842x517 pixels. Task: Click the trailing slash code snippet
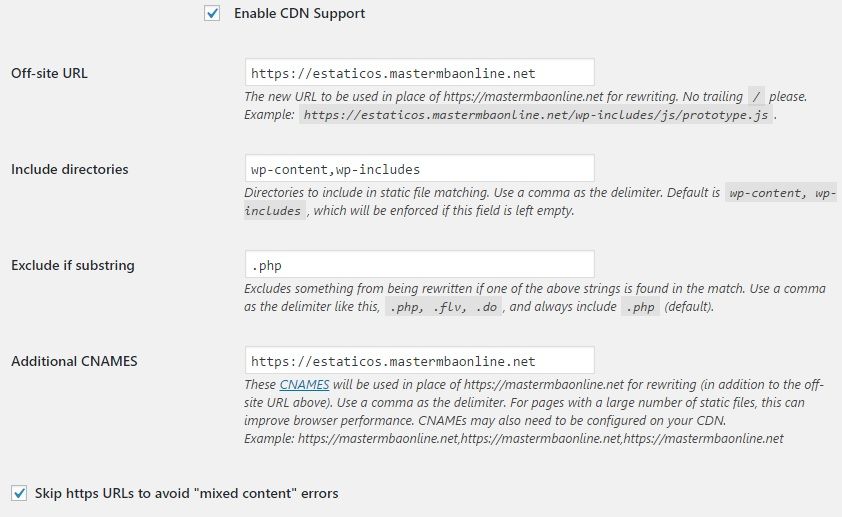tap(756, 97)
